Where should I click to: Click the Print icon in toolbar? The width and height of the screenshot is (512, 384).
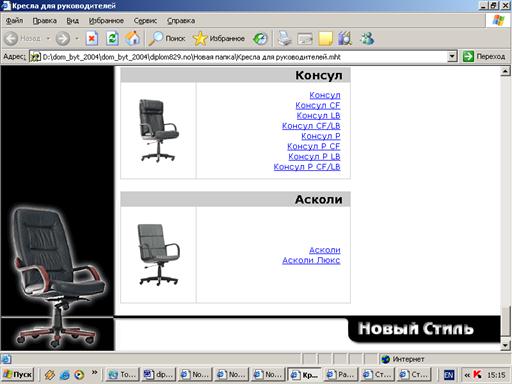point(284,39)
